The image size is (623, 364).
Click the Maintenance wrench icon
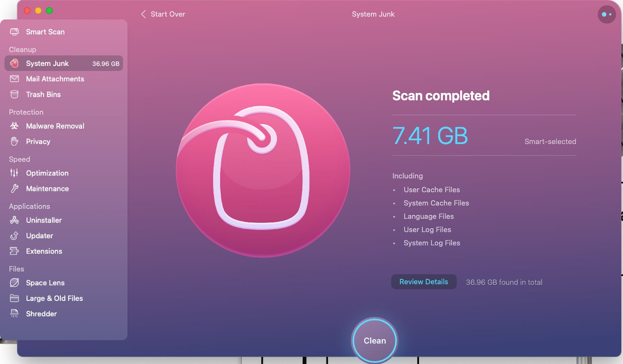pos(15,188)
